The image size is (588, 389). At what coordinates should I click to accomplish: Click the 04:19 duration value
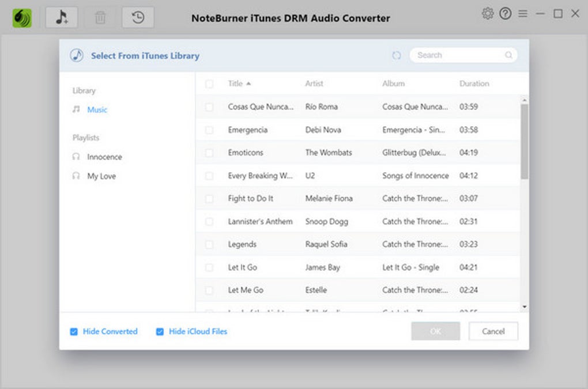pos(468,153)
